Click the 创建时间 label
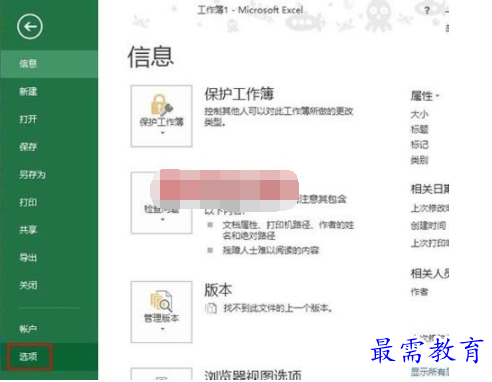The width and height of the screenshot is (492, 382). click(x=428, y=226)
